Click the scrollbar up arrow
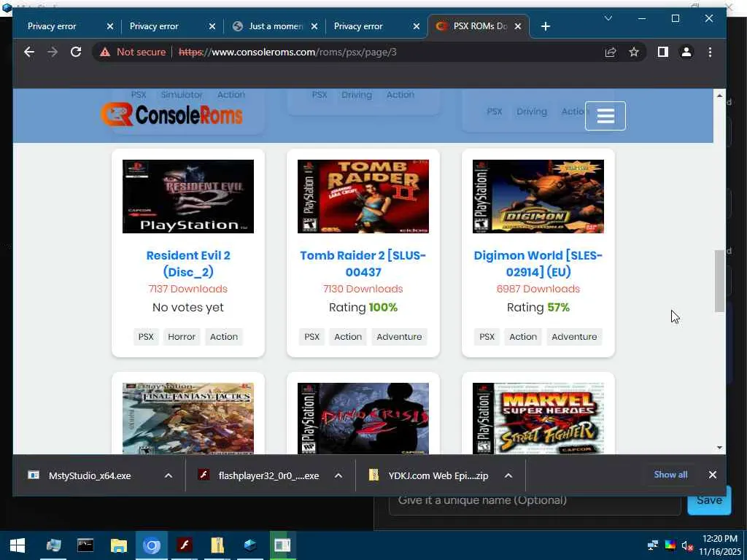 pyautogui.click(x=719, y=96)
